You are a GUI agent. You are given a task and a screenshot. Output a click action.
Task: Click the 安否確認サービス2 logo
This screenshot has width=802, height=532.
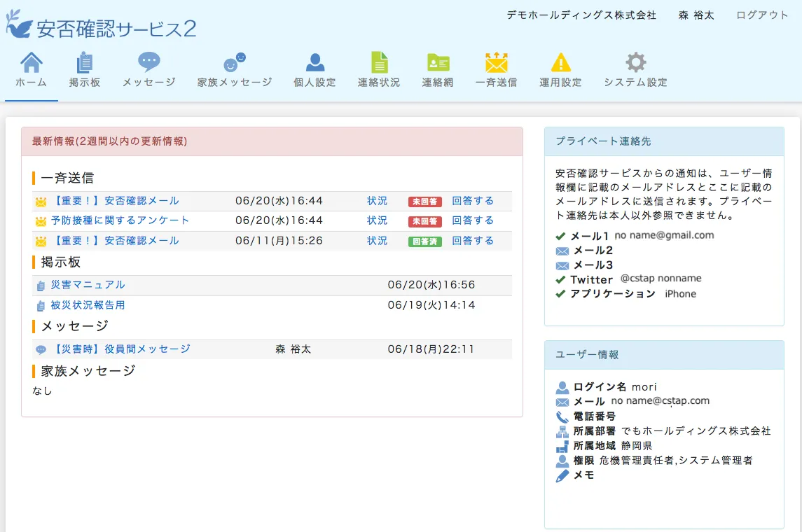coord(102,27)
